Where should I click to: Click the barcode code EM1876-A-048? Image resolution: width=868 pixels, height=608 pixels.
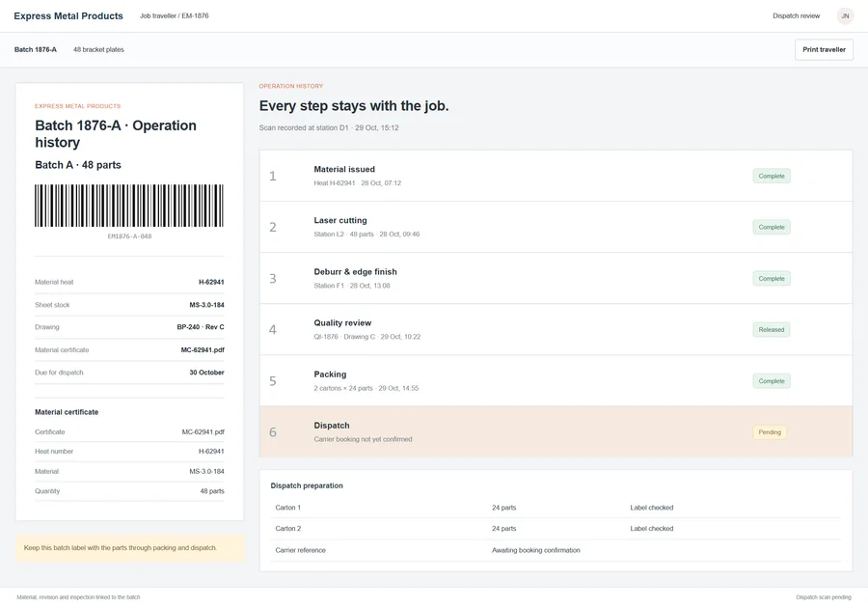tap(129, 236)
